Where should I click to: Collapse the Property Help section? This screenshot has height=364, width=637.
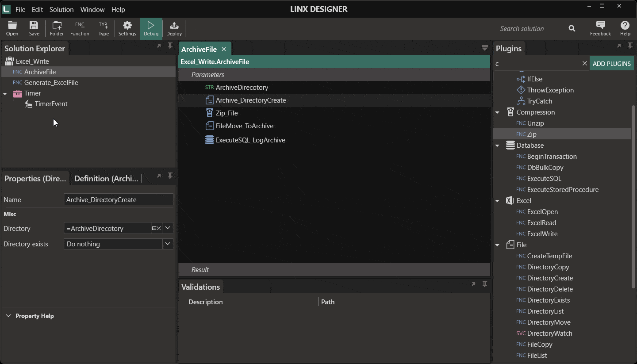click(x=8, y=316)
